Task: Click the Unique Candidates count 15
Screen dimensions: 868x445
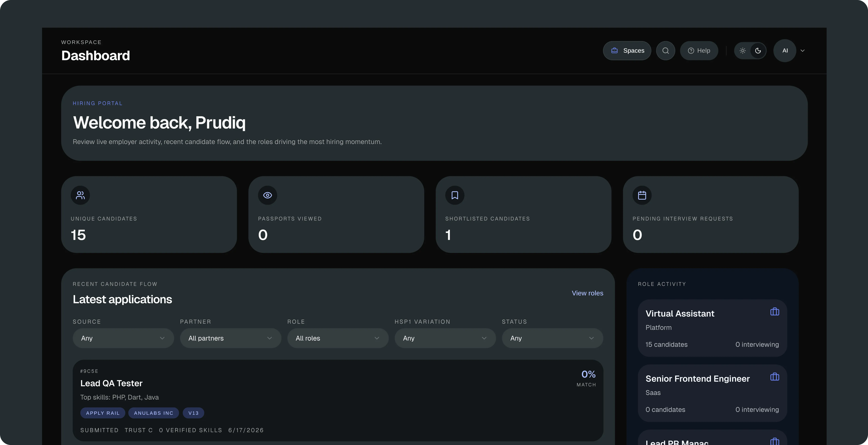Action: 78,235
